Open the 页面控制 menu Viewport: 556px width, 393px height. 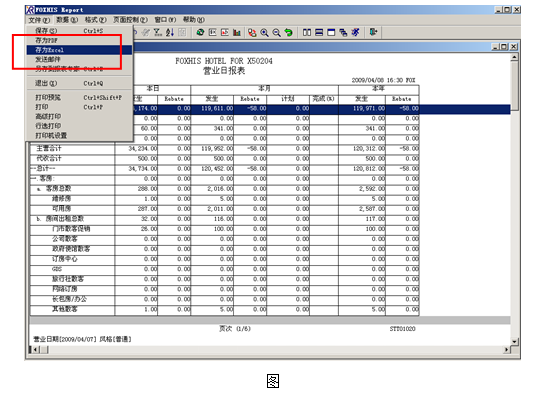[130, 20]
